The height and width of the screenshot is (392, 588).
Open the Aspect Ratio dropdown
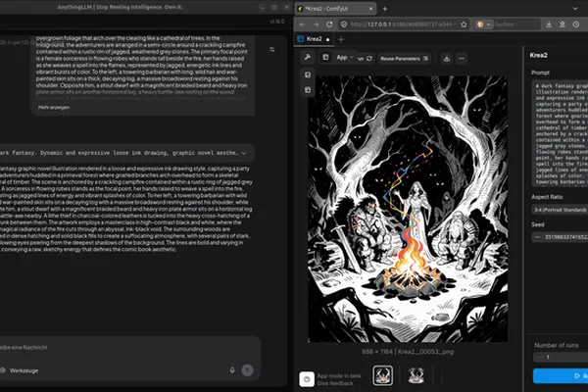(560, 210)
